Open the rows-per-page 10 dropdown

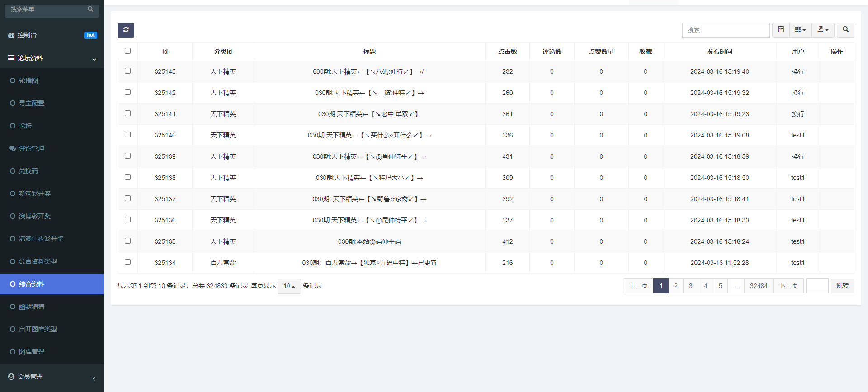point(289,286)
